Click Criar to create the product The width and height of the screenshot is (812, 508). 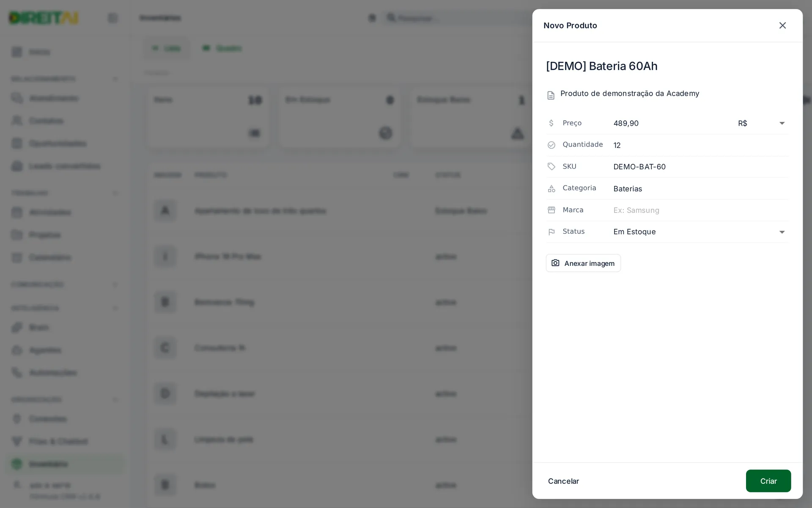[x=768, y=481]
